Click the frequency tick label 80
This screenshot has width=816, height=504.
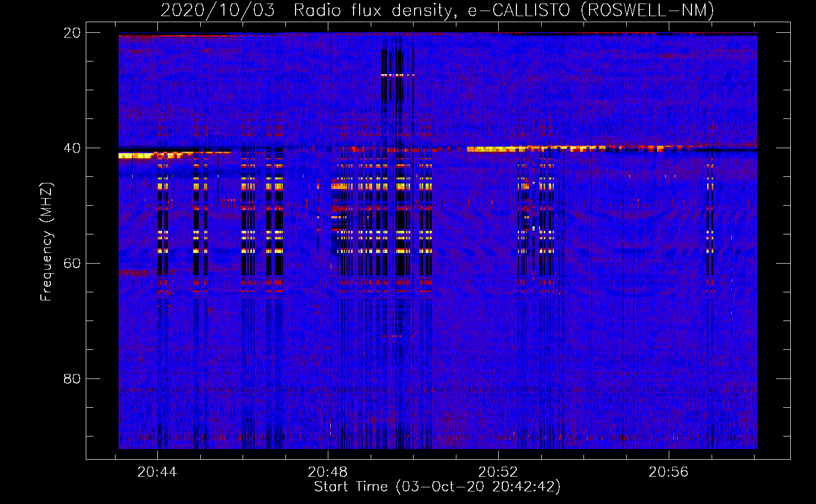pyautogui.click(x=72, y=379)
